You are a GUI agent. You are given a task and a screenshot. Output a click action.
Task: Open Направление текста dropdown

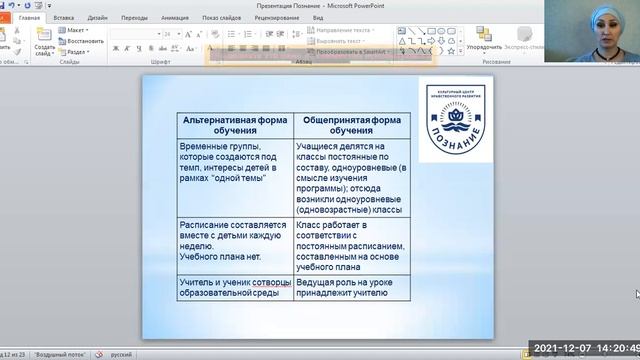(341, 30)
